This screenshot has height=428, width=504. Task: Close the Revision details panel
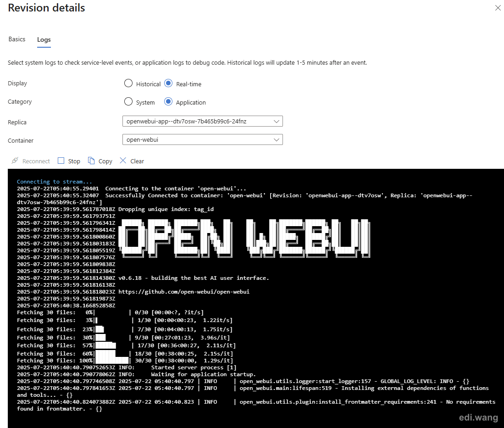point(498,8)
